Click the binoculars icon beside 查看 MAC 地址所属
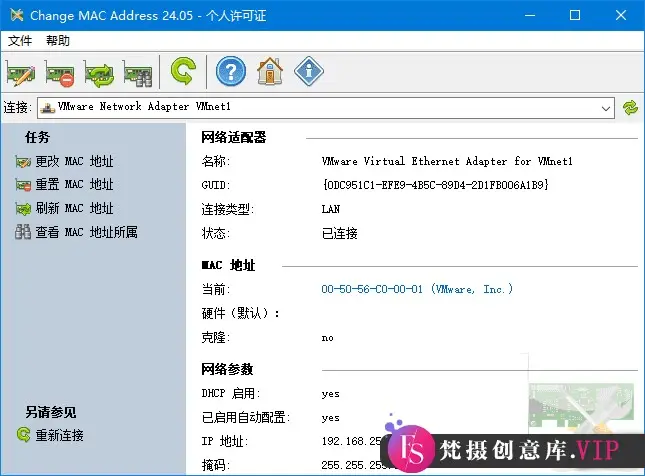645x476 pixels. tap(23, 232)
